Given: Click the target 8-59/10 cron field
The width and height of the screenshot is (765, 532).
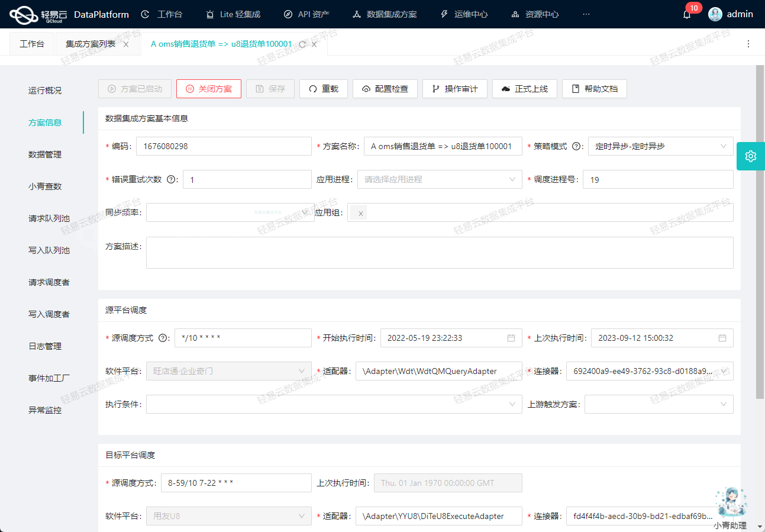Looking at the screenshot, I should 236,483.
